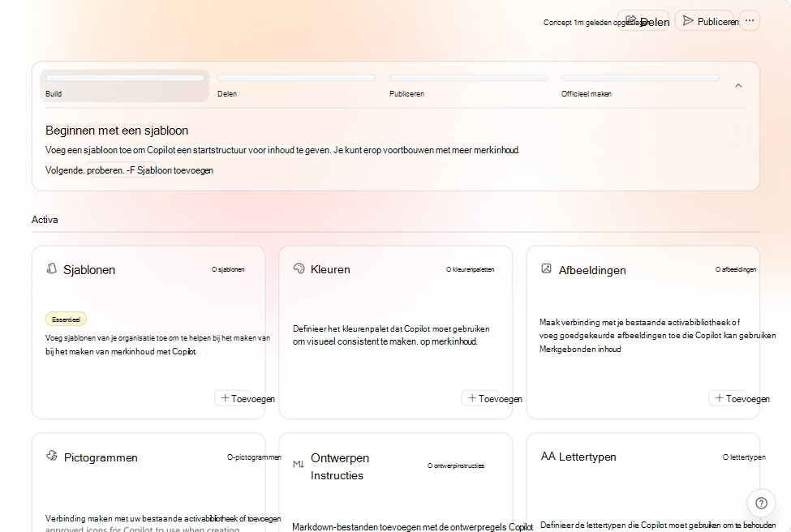The image size is (791, 532).
Task: Click the '0 pictogrammen' count label
Action: pyautogui.click(x=254, y=457)
